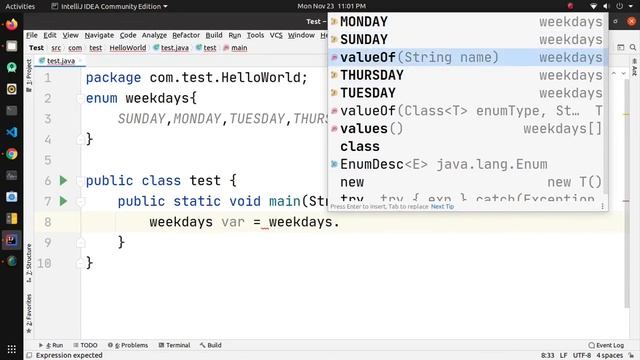This screenshot has height=360, width=640.
Task: Open the UTF-8 encoding selector
Action: (582, 356)
